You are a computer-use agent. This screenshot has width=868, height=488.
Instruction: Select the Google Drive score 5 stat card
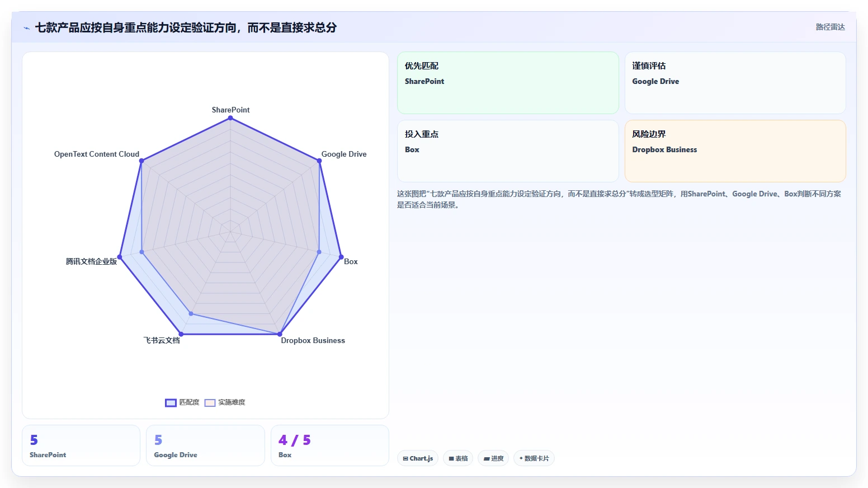tap(205, 445)
